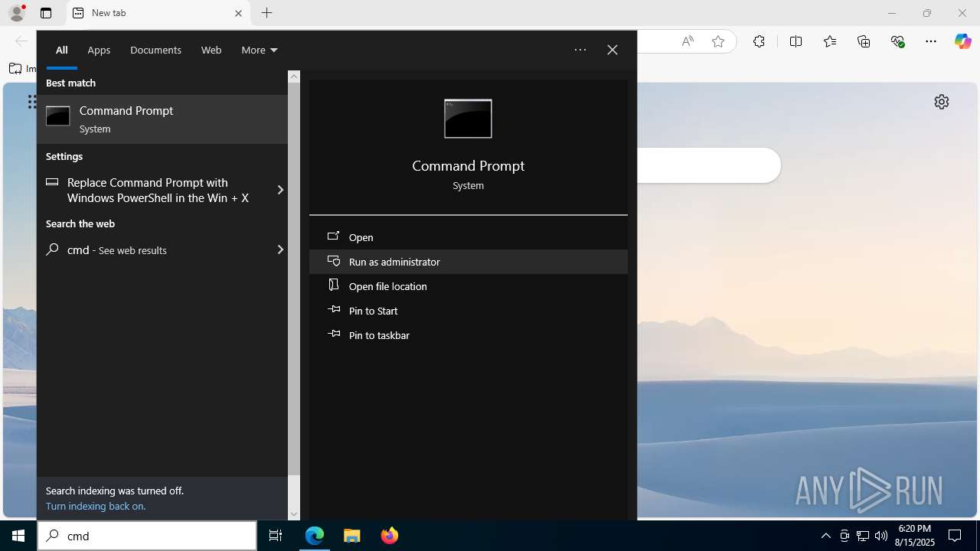Choose Open in Command Prompt actions

point(469,237)
